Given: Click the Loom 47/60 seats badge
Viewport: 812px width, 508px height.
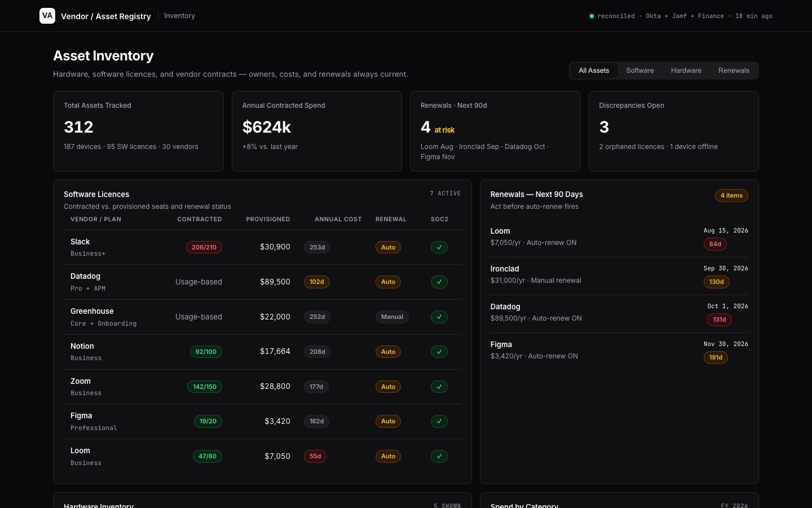Looking at the screenshot, I should (x=208, y=456).
